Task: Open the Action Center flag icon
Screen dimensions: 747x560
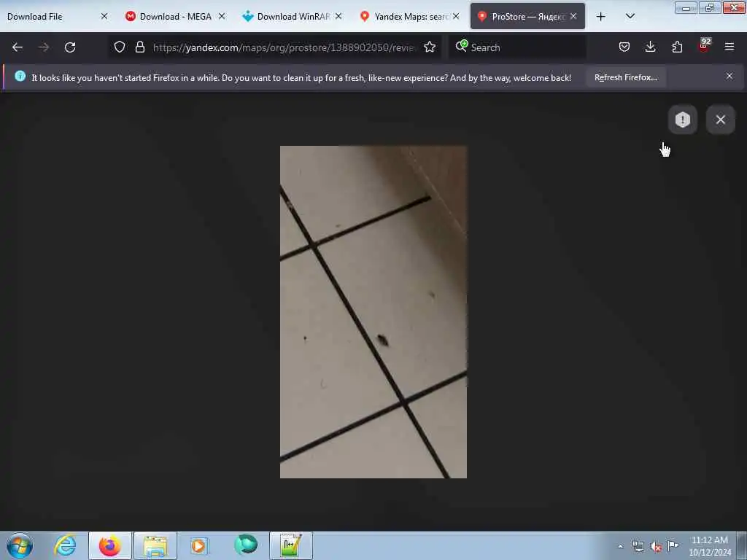Action: pos(673,545)
